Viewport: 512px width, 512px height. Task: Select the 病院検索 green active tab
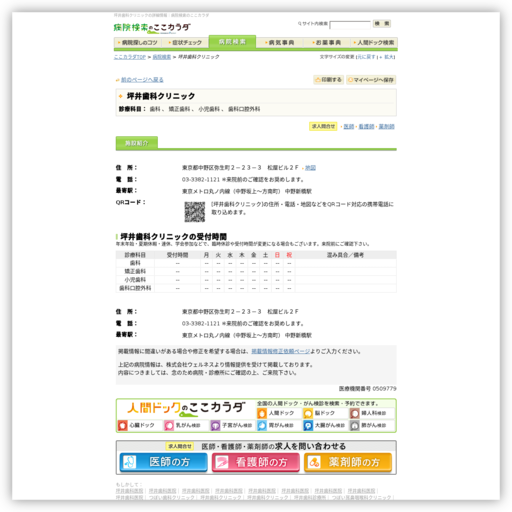tap(232, 42)
